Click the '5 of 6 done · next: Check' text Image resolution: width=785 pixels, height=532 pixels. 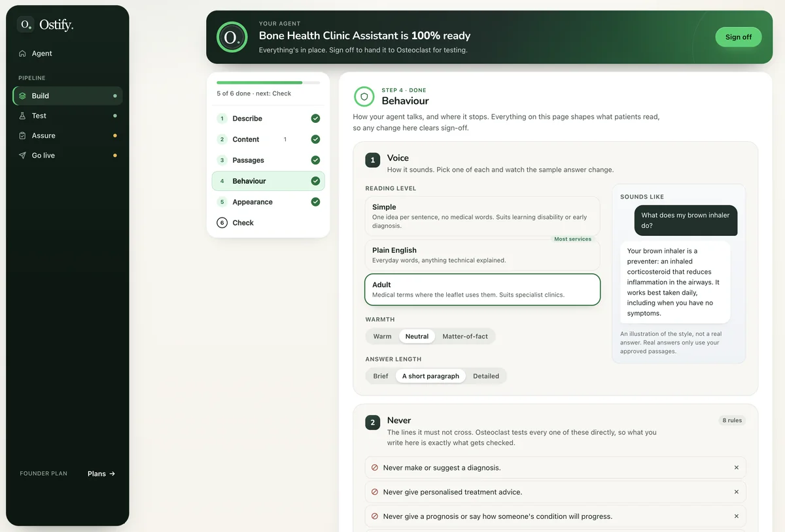pos(254,93)
